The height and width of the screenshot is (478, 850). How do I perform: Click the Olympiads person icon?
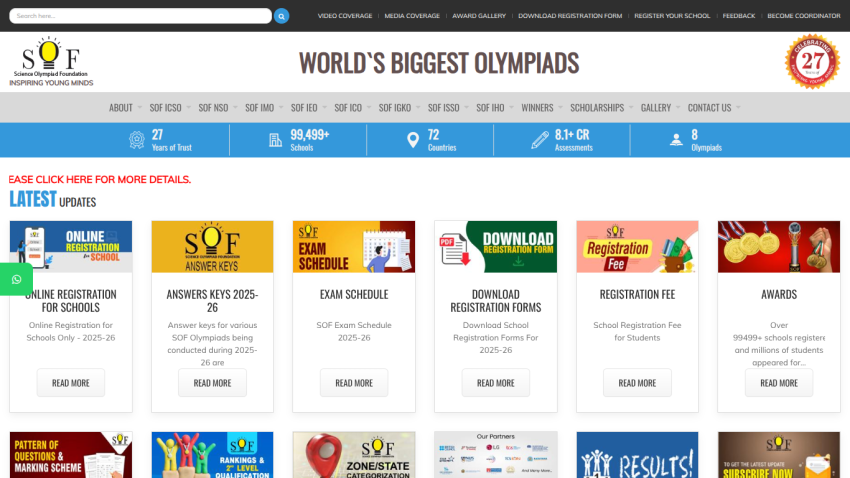[676, 140]
